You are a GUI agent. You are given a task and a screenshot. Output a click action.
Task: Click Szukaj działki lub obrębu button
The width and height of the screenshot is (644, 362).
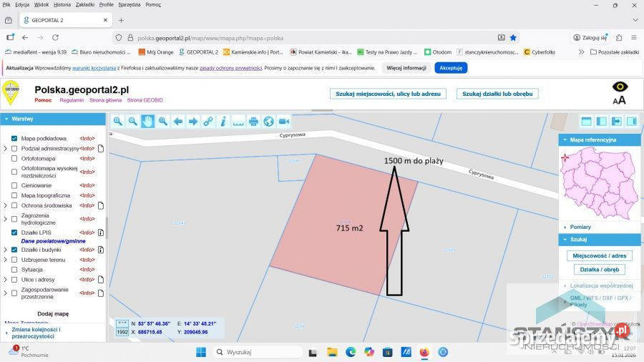pyautogui.click(x=497, y=94)
